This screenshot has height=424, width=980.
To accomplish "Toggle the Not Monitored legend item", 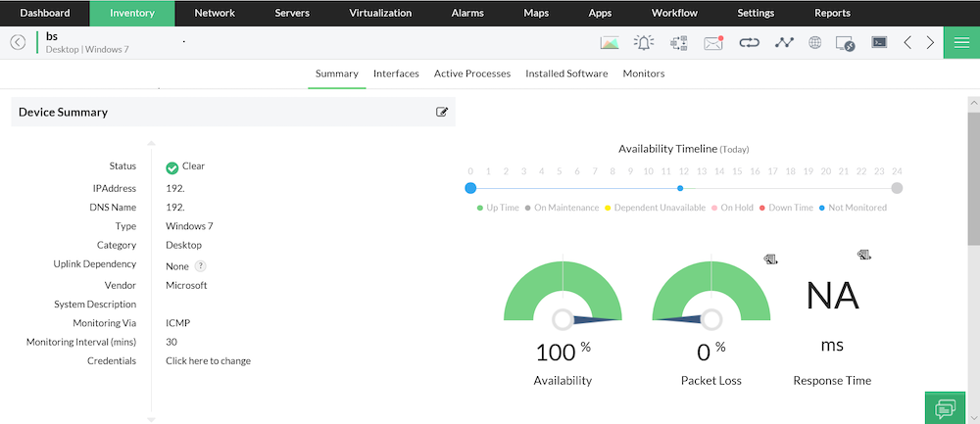I will pyautogui.click(x=853, y=208).
